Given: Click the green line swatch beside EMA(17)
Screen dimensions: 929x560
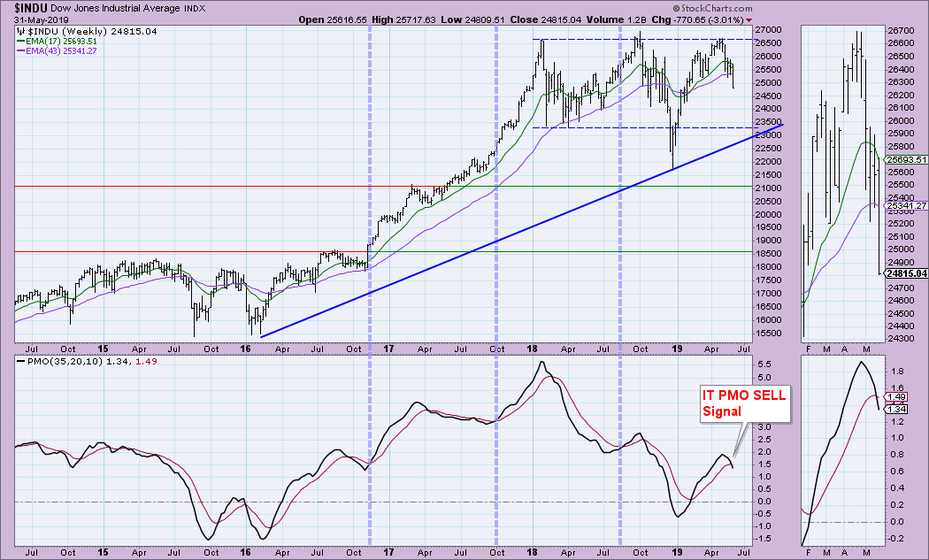Looking at the screenshot, I should pos(20,42).
